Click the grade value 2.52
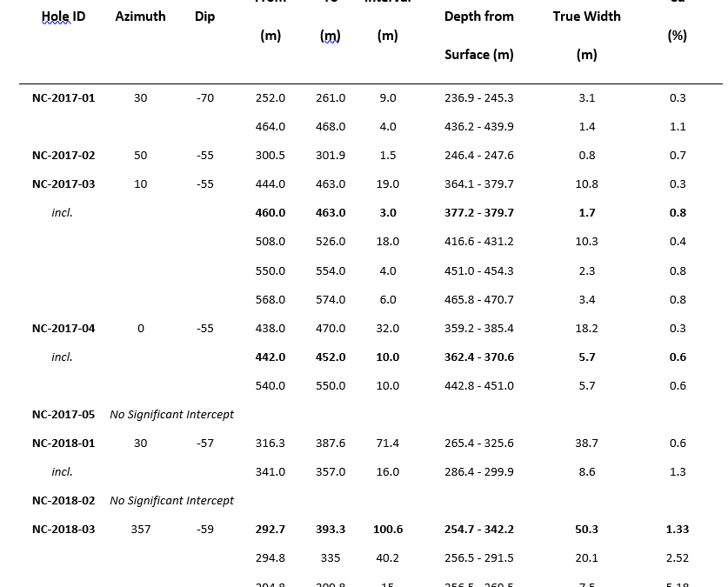This screenshot has width=728, height=587. [x=678, y=557]
